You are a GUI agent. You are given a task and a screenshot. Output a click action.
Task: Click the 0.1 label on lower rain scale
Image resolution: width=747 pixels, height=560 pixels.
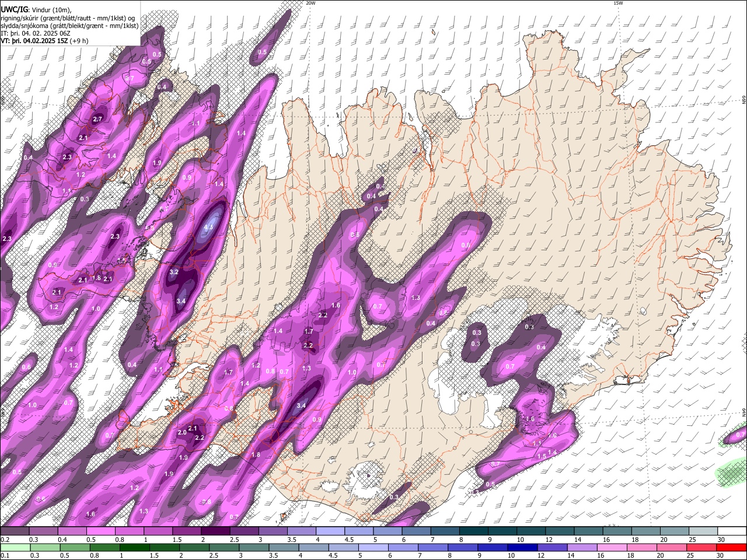point(5,555)
